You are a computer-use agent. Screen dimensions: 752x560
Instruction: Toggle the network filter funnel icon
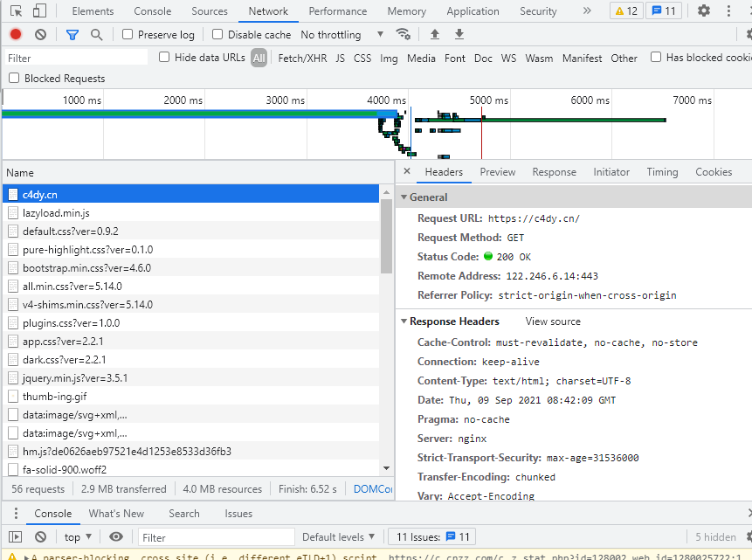(72, 34)
